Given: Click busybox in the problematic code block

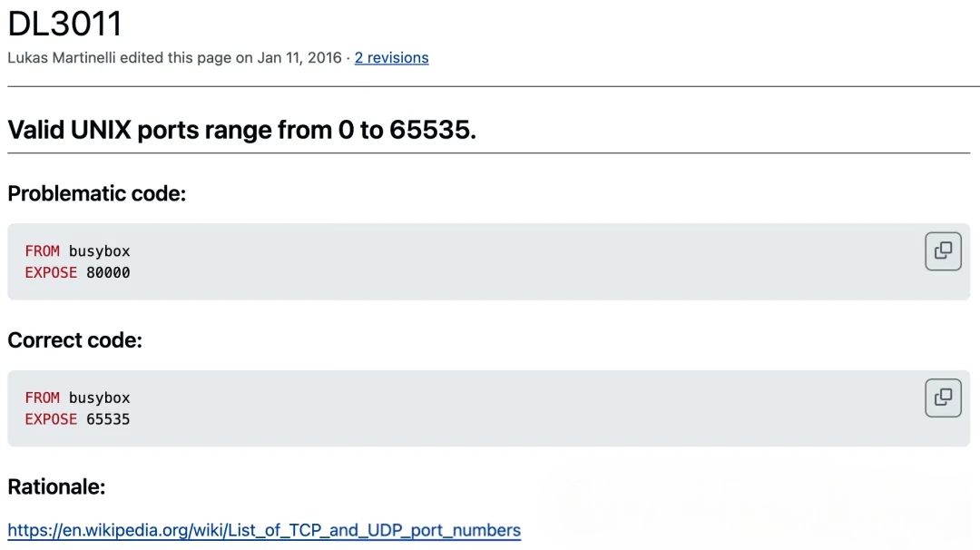Looking at the screenshot, I should tap(99, 251).
